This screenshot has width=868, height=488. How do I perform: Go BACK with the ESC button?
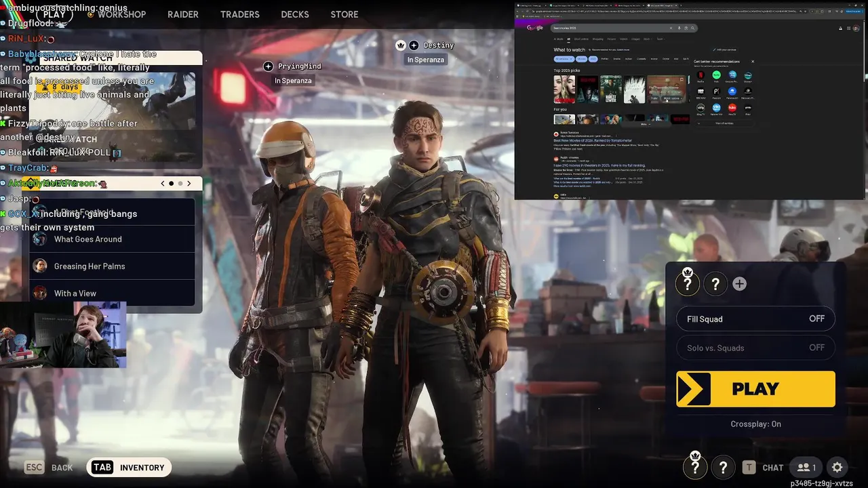tap(49, 468)
